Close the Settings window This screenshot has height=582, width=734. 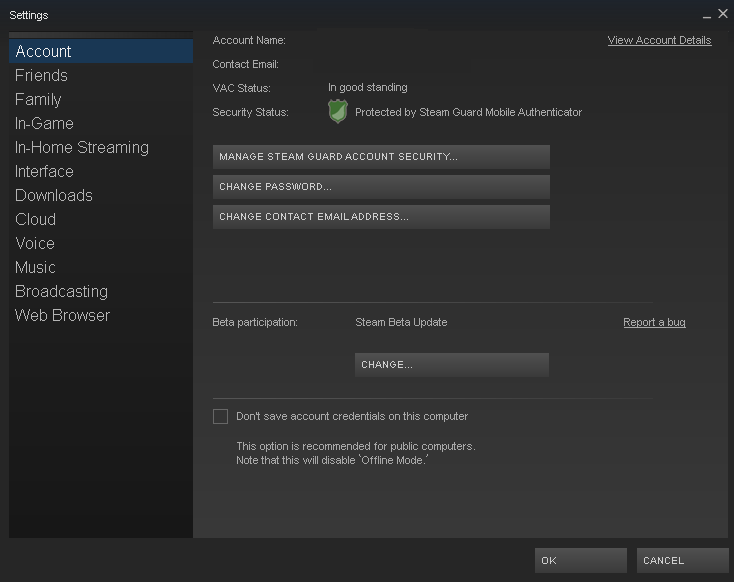click(x=723, y=14)
